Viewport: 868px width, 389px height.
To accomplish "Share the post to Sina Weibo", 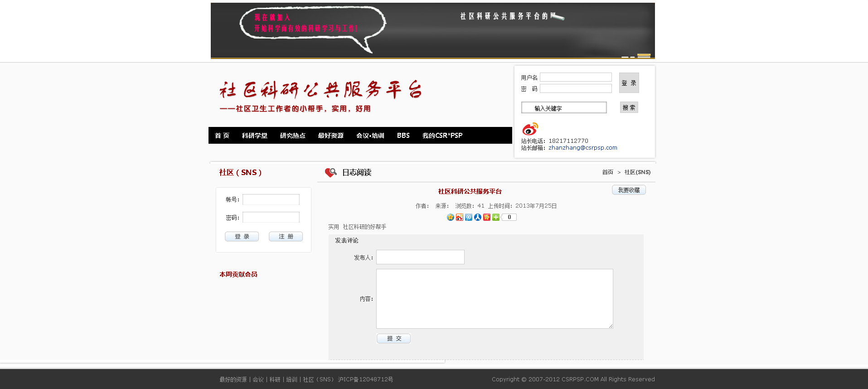I will (459, 217).
